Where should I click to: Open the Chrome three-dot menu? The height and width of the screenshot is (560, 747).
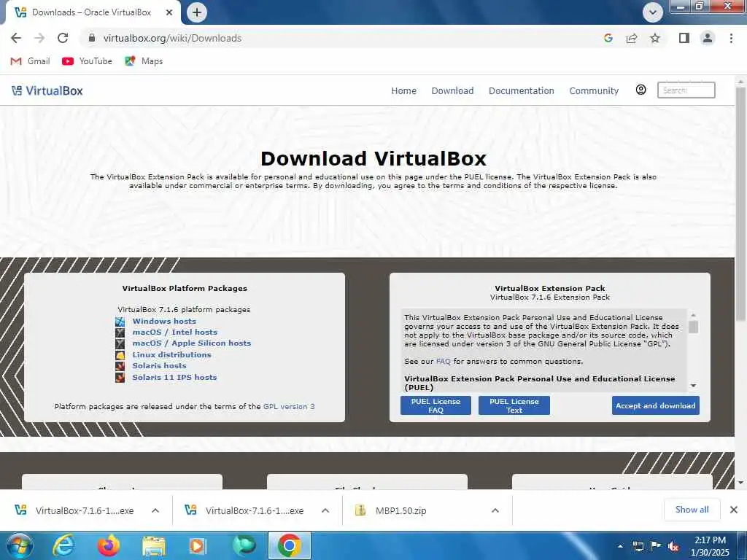pos(731,38)
